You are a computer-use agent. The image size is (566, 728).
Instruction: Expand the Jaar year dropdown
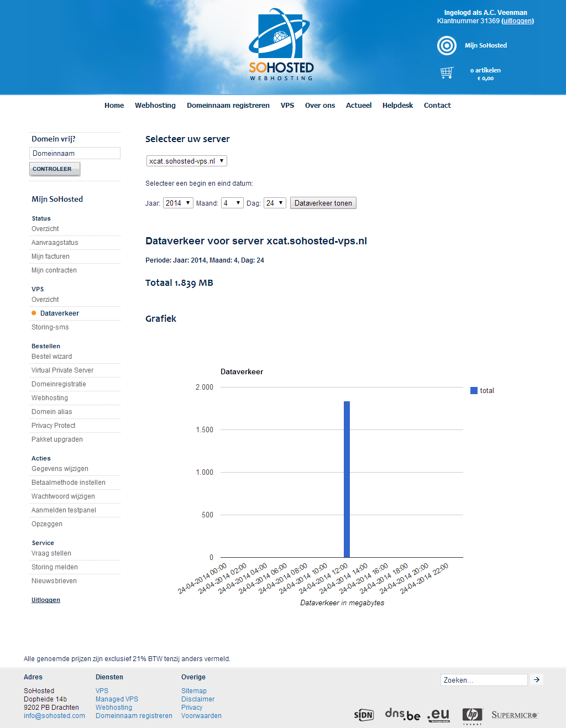point(178,203)
